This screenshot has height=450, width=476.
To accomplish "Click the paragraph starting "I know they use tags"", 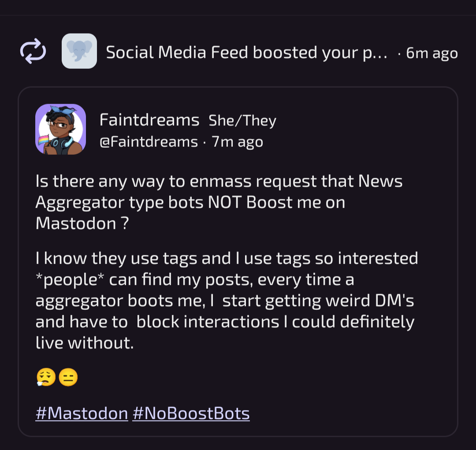I will pyautogui.click(x=227, y=300).
